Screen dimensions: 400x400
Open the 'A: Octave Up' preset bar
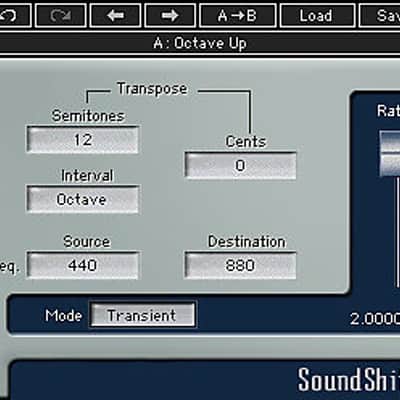tap(200, 43)
